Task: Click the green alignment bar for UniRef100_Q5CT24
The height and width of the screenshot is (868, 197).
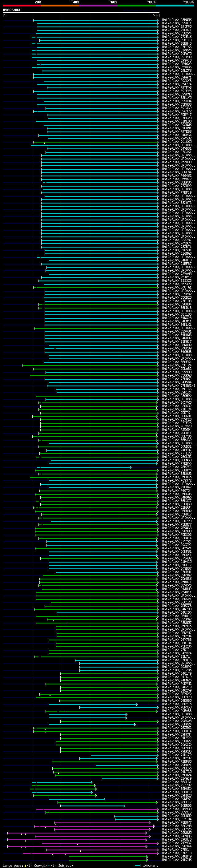Action: 90,365
